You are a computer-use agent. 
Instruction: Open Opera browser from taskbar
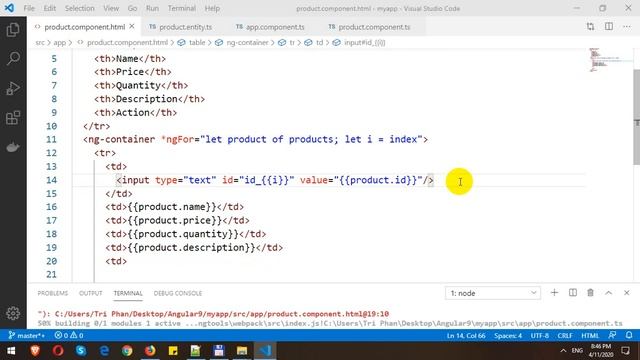[58, 351]
